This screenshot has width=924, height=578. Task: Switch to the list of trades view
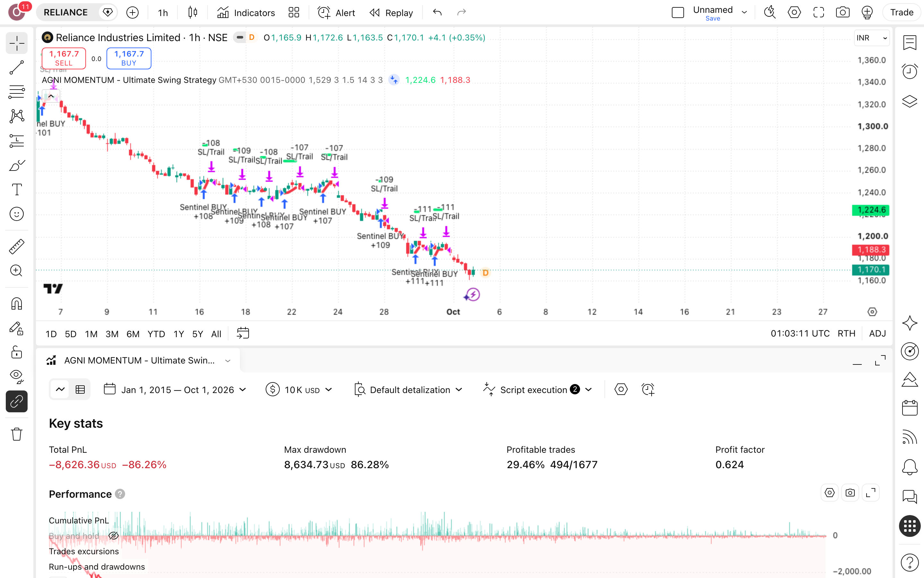pyautogui.click(x=80, y=390)
